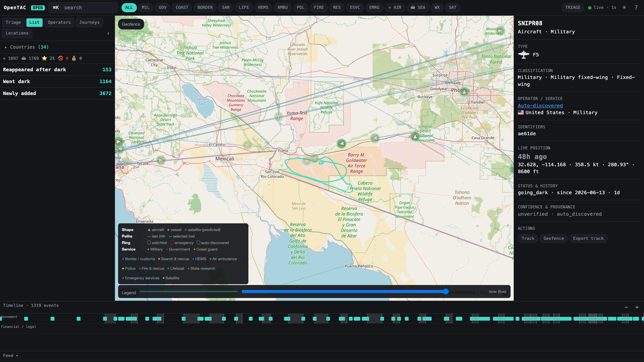Click the TRIAGE mode button in header
The width and height of the screenshot is (644, 362).
pyautogui.click(x=573, y=7)
